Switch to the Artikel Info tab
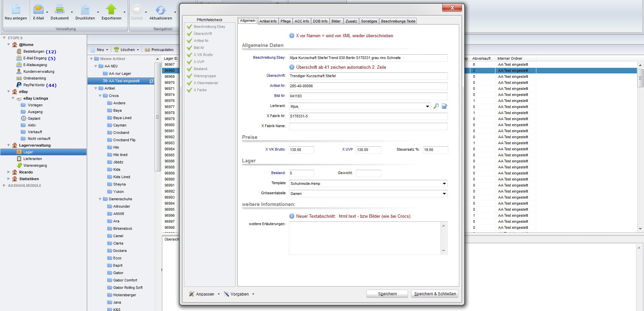 pos(268,21)
